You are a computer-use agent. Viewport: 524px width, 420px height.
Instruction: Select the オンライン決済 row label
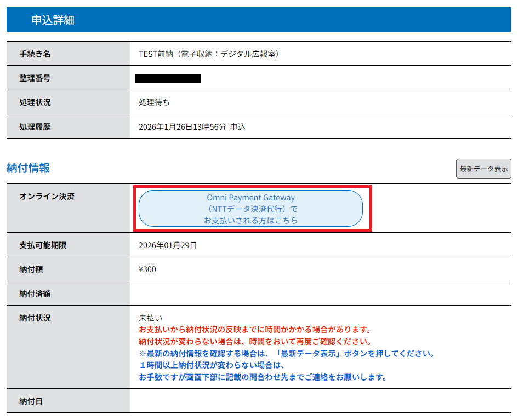coord(47,197)
